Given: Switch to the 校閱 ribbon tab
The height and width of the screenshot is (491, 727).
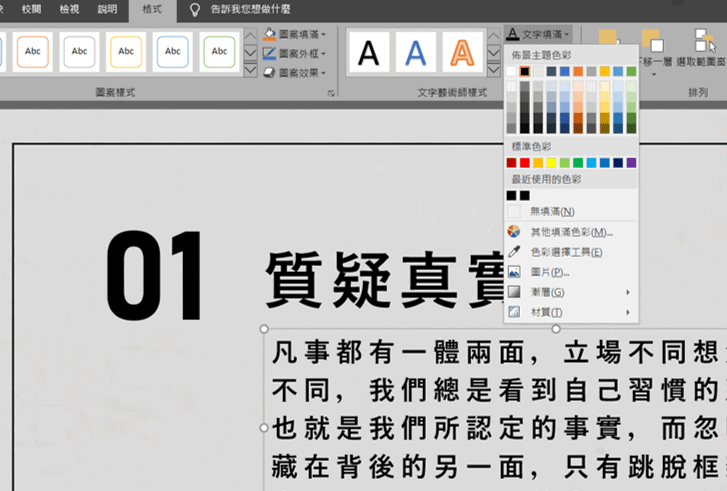Looking at the screenshot, I should [32, 9].
